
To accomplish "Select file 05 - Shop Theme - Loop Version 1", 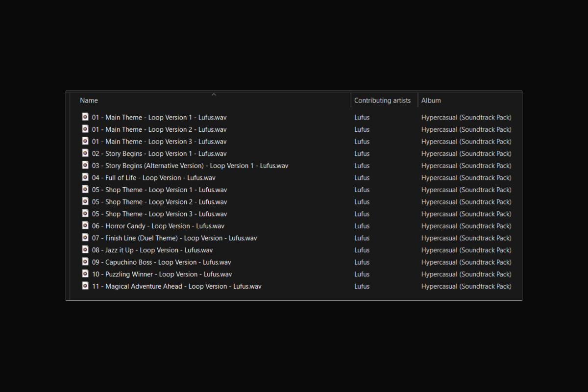I will 160,190.
